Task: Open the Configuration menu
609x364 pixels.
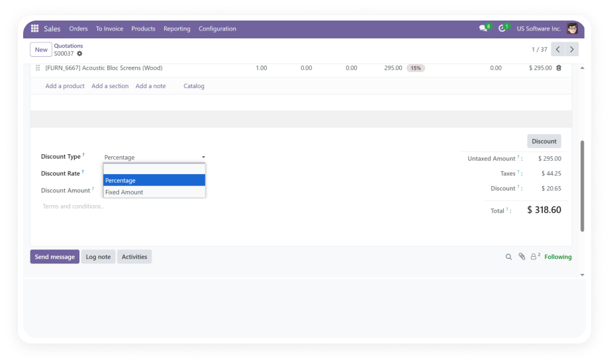Action: pos(218,28)
